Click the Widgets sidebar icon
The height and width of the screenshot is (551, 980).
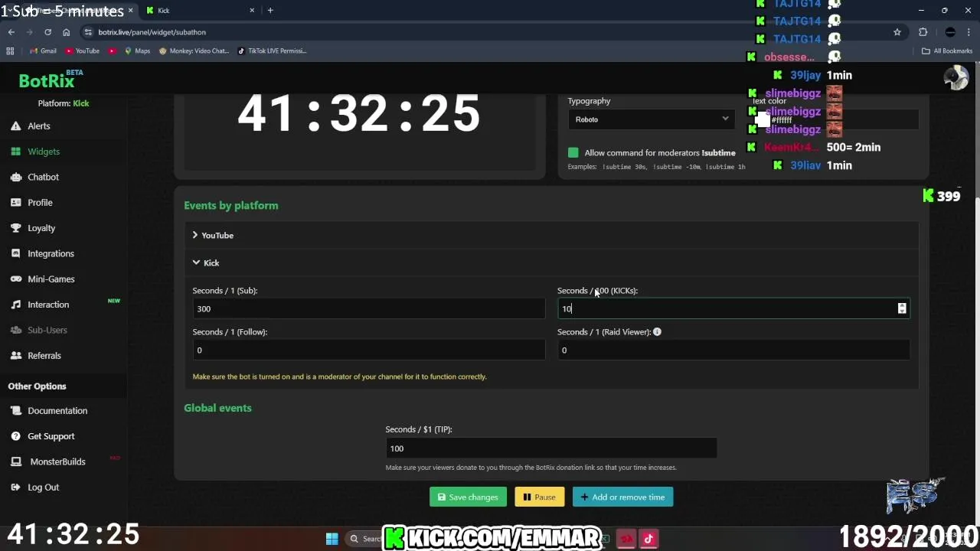(15, 152)
